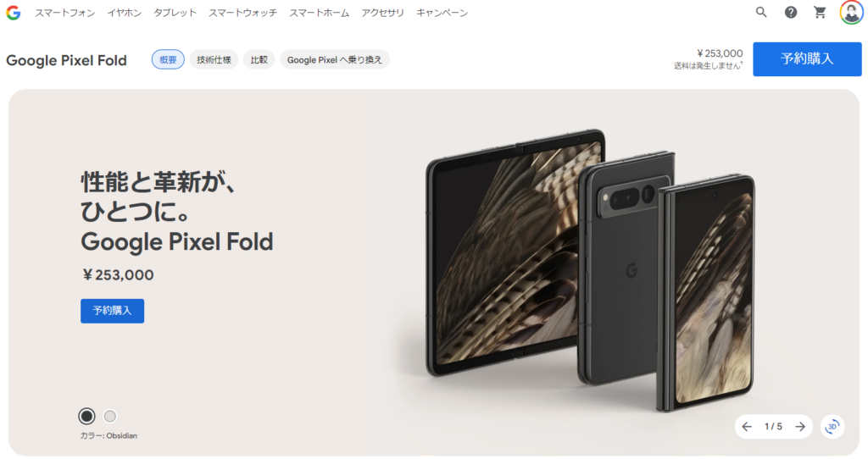Open the search magnifier icon
This screenshot has width=868, height=459.
click(761, 12)
